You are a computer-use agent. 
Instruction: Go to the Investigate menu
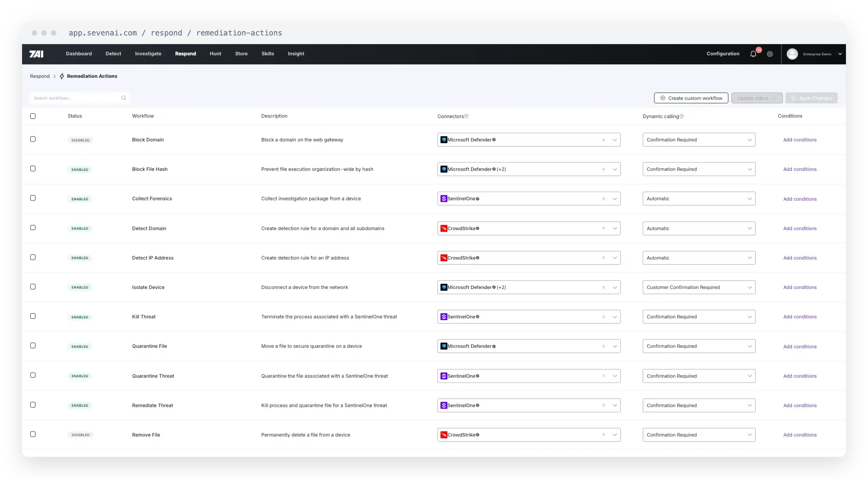click(x=148, y=54)
